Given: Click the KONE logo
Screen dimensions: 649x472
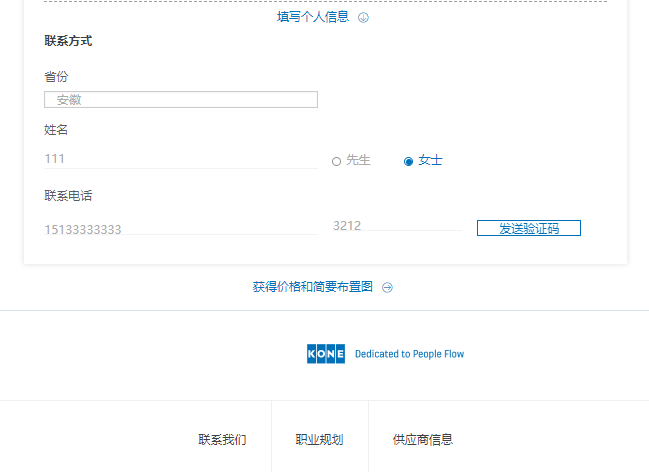Looking at the screenshot, I should pyautogui.click(x=326, y=354).
